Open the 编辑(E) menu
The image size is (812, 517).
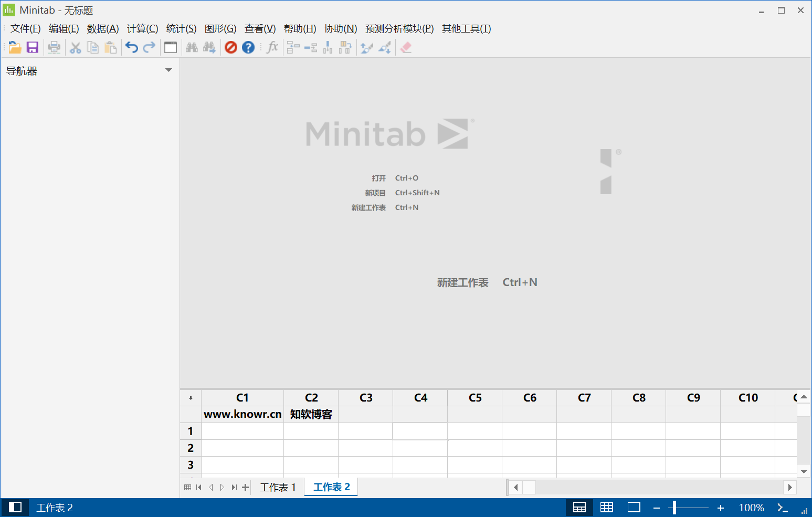(x=64, y=29)
